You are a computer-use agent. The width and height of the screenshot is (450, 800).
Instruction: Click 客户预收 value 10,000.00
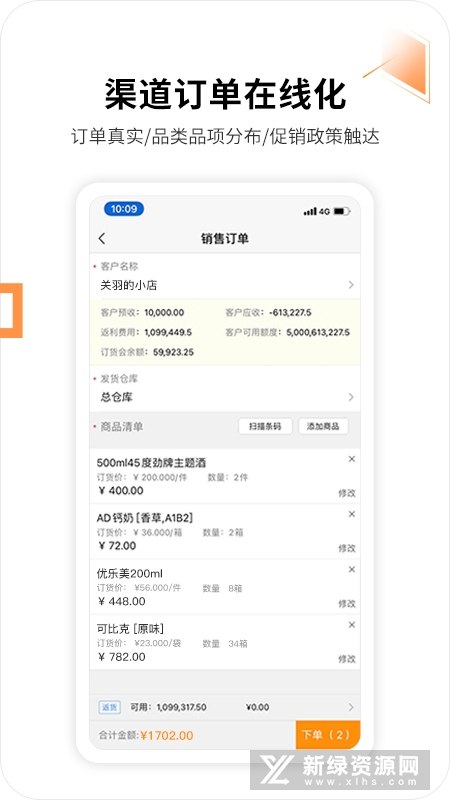point(164,312)
